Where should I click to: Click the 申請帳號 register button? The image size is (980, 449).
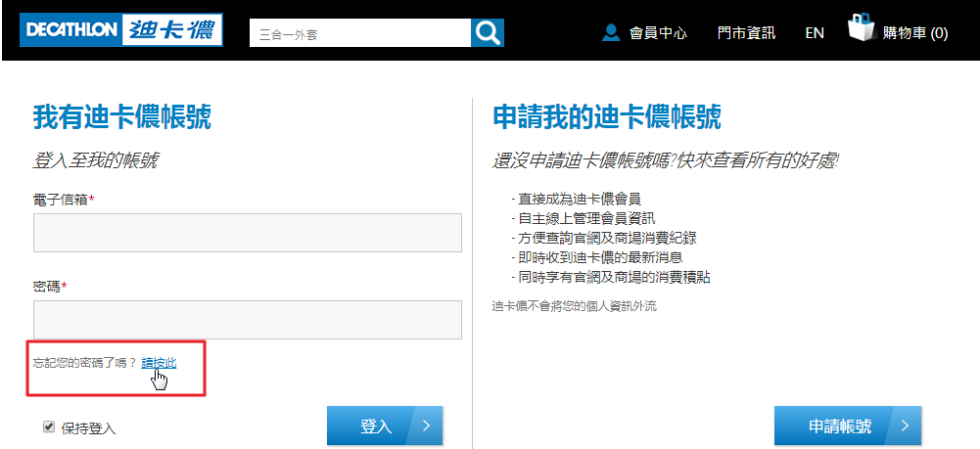848,426
